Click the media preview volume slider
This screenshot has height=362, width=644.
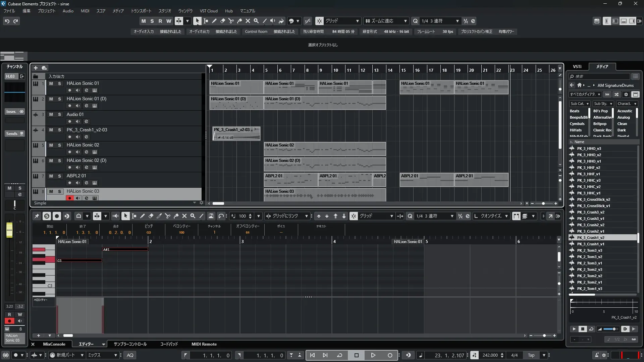(x=610, y=329)
